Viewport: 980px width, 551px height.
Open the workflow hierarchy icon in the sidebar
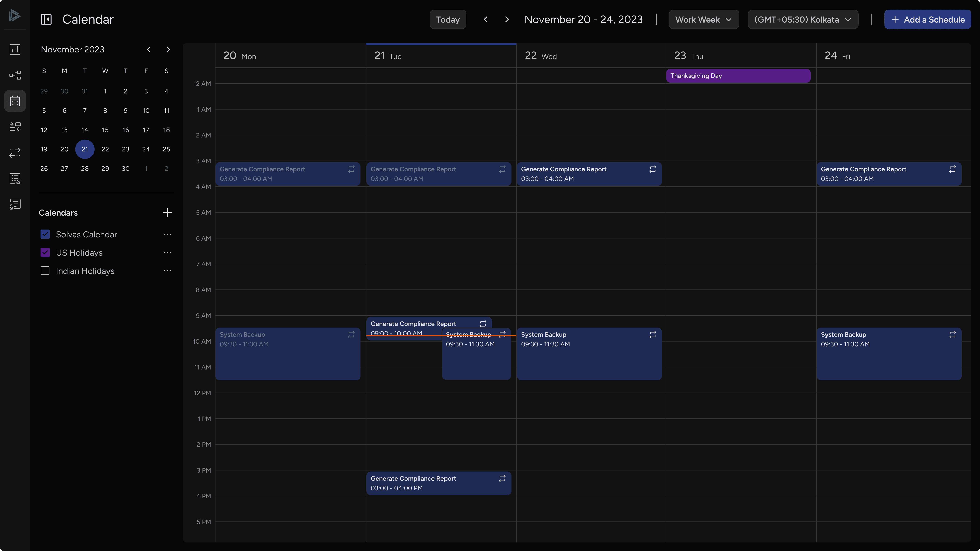(15, 75)
